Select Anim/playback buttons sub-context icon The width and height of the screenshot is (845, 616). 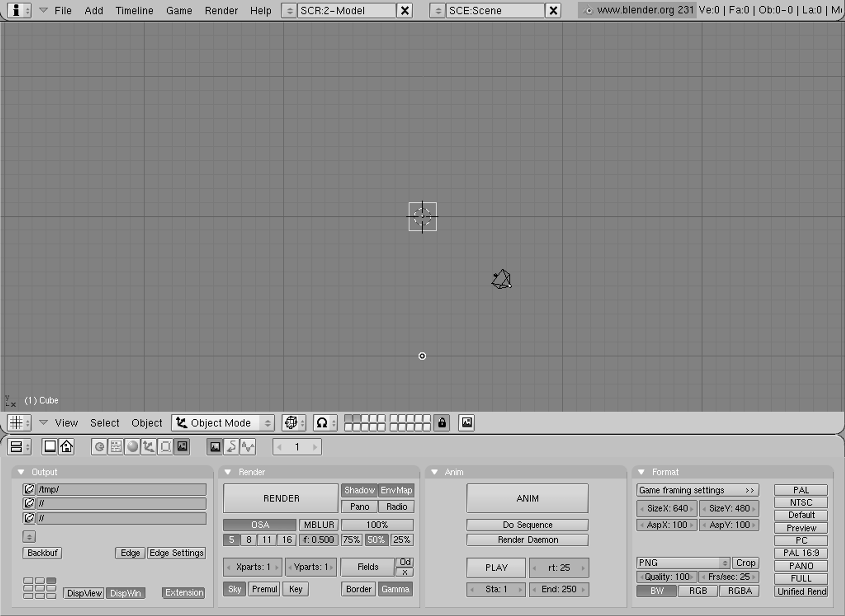click(x=232, y=447)
